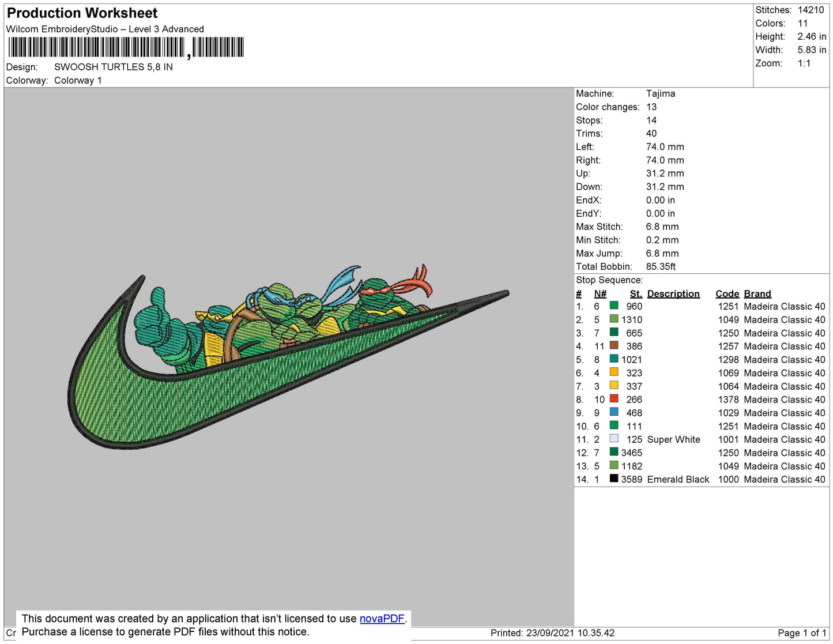Image resolution: width=833 pixels, height=644 pixels.
Task: Click the Production Worksheet title
Action: [82, 13]
